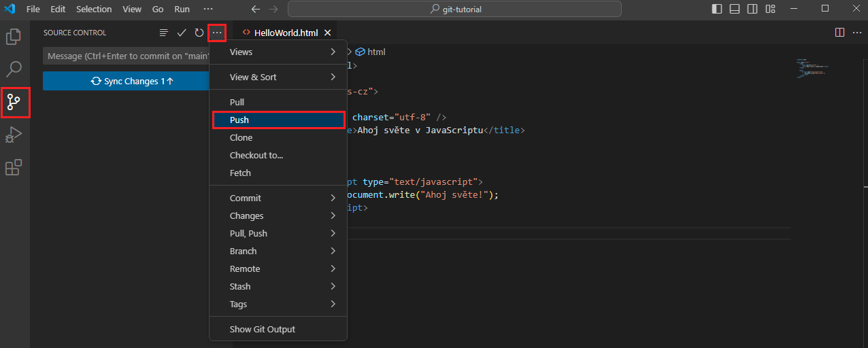Open the Search view in activity bar
The height and width of the screenshot is (348, 868).
coord(14,69)
